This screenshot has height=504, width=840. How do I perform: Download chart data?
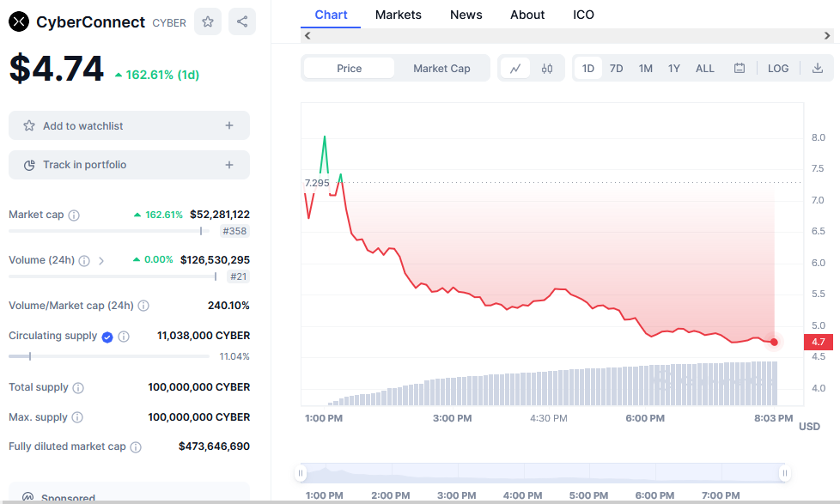tap(818, 68)
